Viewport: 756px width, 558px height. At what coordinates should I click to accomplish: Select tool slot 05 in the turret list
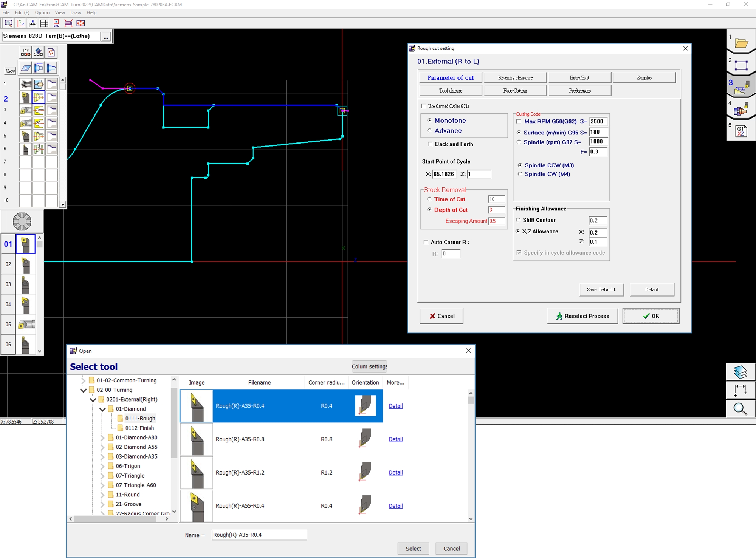pos(26,324)
